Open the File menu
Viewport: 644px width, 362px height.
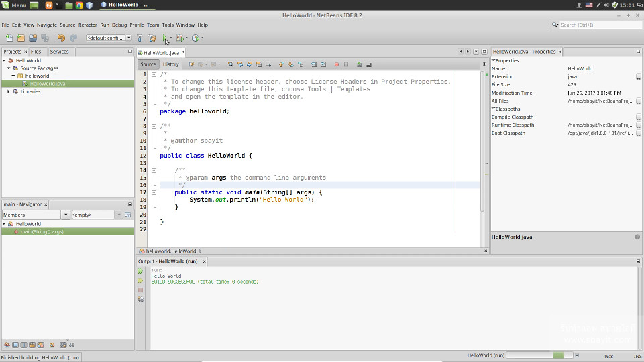pyautogui.click(x=5, y=25)
